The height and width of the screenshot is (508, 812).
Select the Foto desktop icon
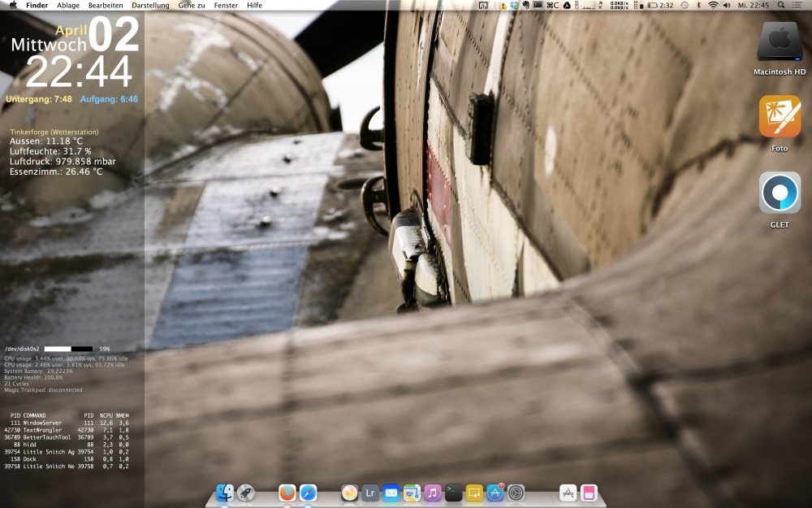(x=780, y=118)
